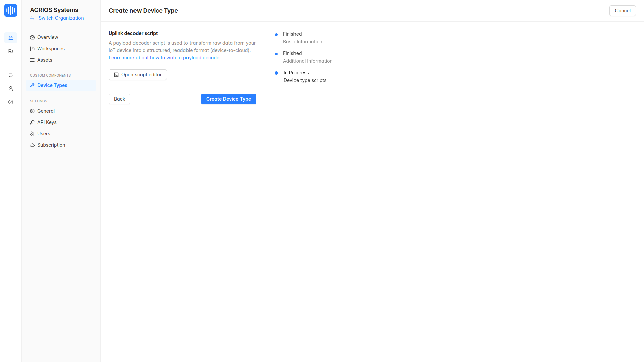The width and height of the screenshot is (644, 362).
Task: Click the Switch Organization arrows icon
Action: pyautogui.click(x=32, y=18)
